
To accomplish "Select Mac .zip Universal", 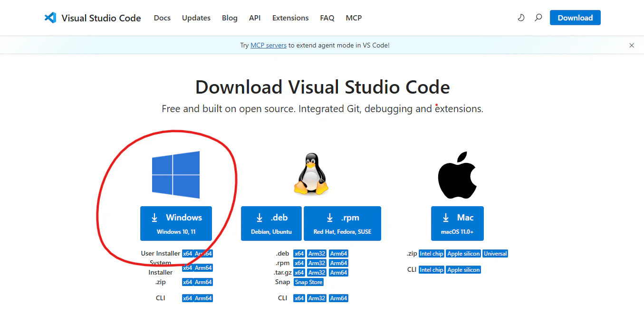I will pyautogui.click(x=495, y=254).
